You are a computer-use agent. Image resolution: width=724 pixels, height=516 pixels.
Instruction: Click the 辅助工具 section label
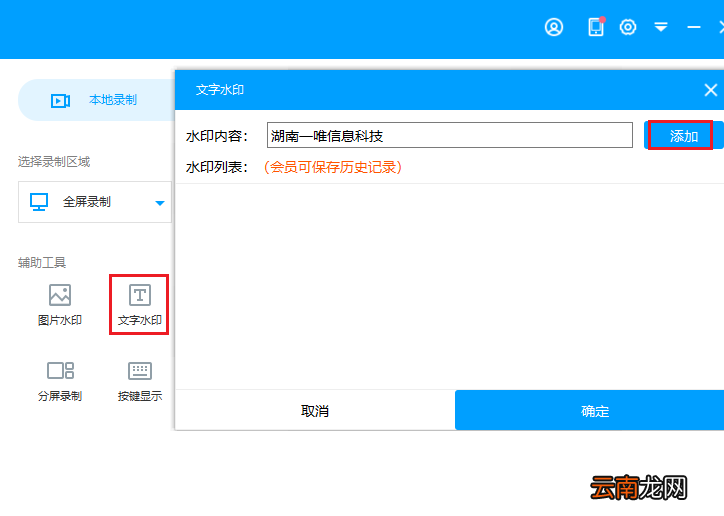(42, 263)
